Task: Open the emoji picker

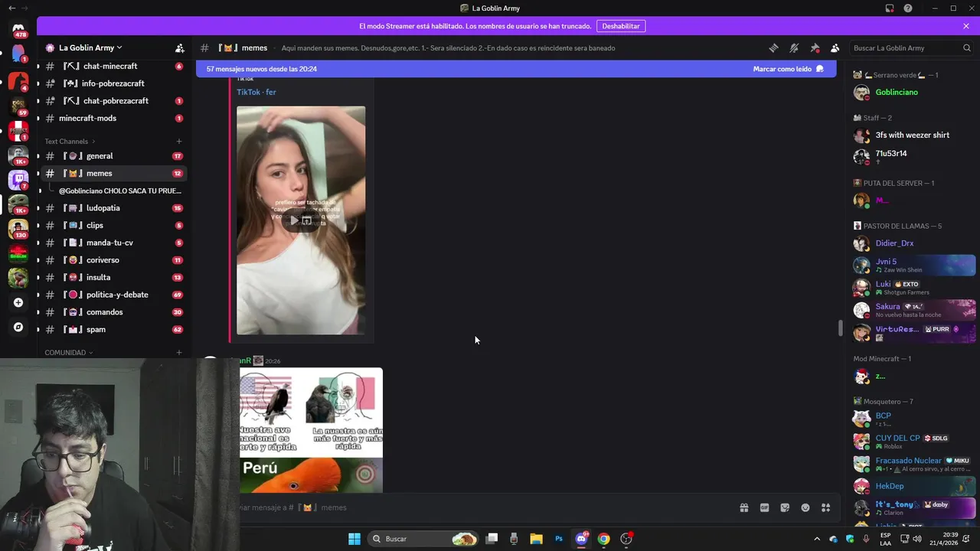Action: coord(805,507)
